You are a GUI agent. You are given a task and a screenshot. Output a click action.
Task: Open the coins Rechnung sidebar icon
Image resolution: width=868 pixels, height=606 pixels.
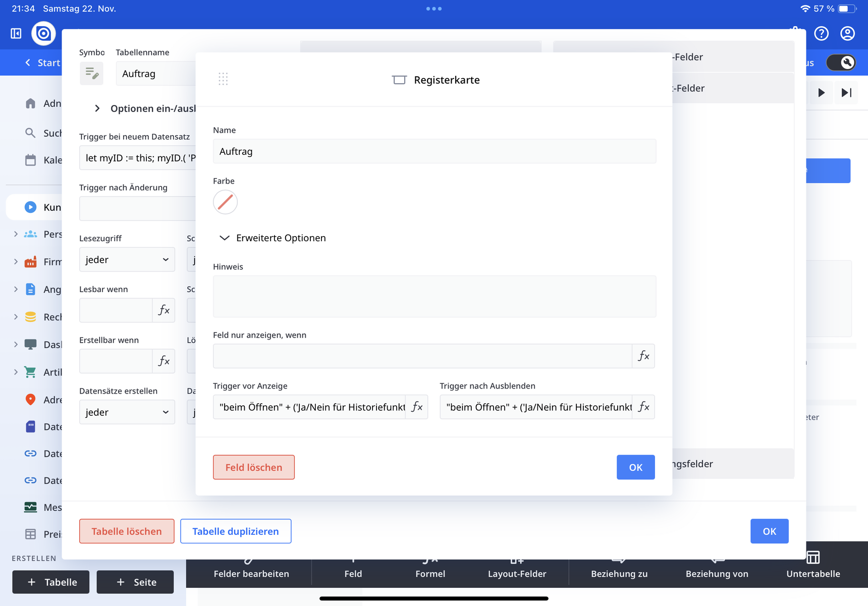pyautogui.click(x=31, y=317)
